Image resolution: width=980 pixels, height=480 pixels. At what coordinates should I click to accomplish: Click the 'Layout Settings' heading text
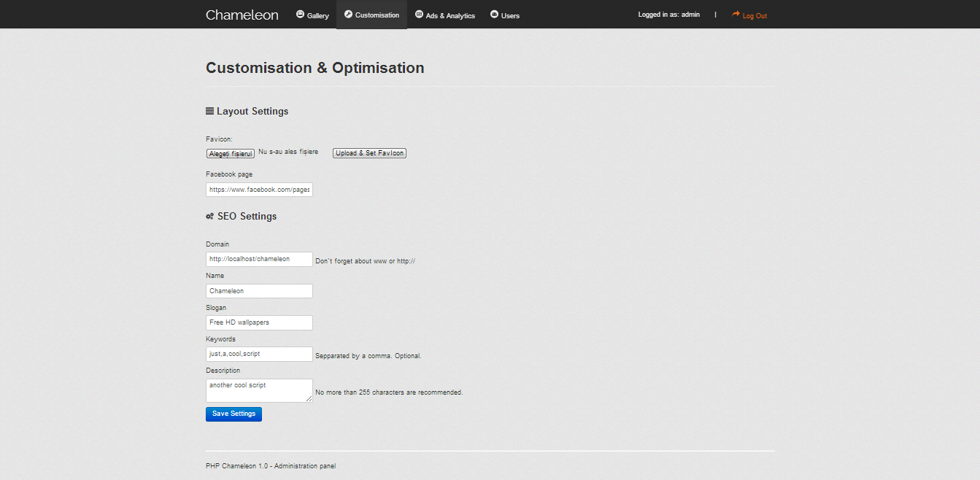(x=252, y=112)
